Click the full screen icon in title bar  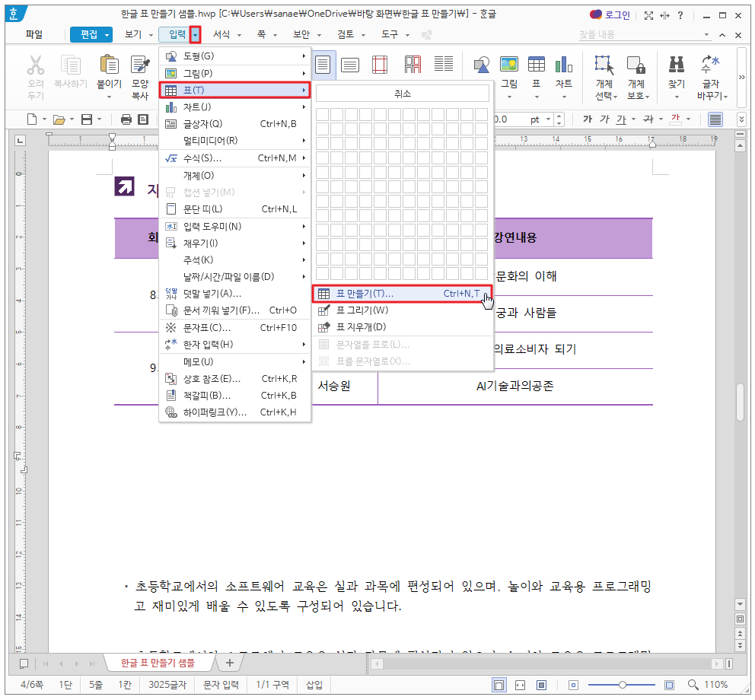[648, 15]
